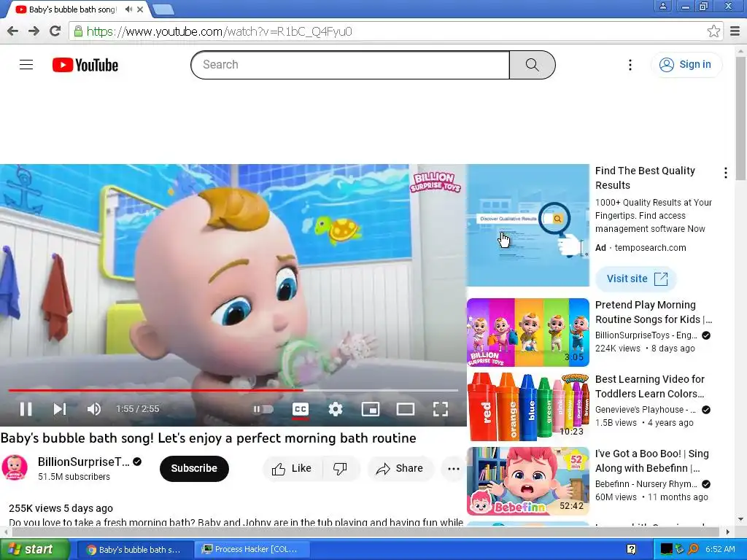The width and height of the screenshot is (747, 560).
Task: Focus the YouTube Search input field
Action: (x=350, y=65)
